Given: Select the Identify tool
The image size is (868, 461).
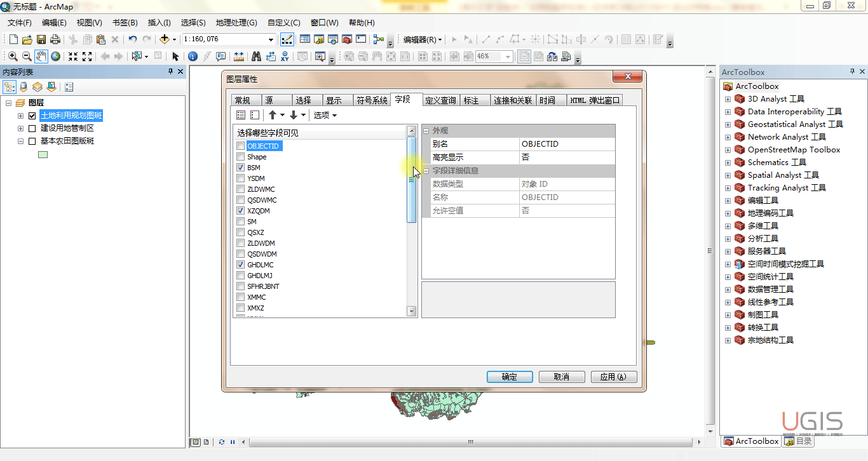Looking at the screenshot, I should (193, 57).
